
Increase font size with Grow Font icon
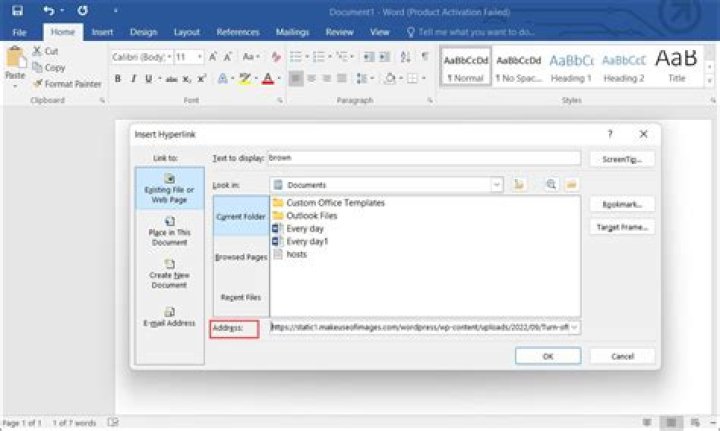(x=213, y=57)
